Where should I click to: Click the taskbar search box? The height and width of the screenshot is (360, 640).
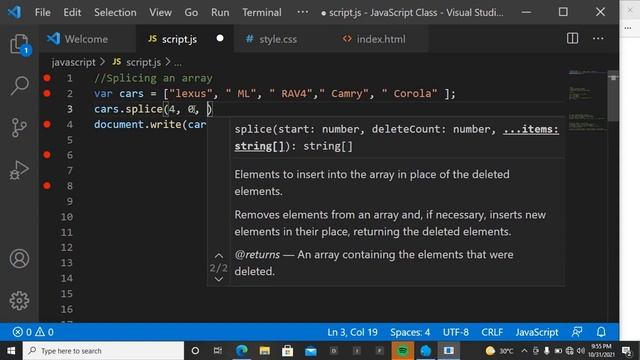(x=103, y=351)
